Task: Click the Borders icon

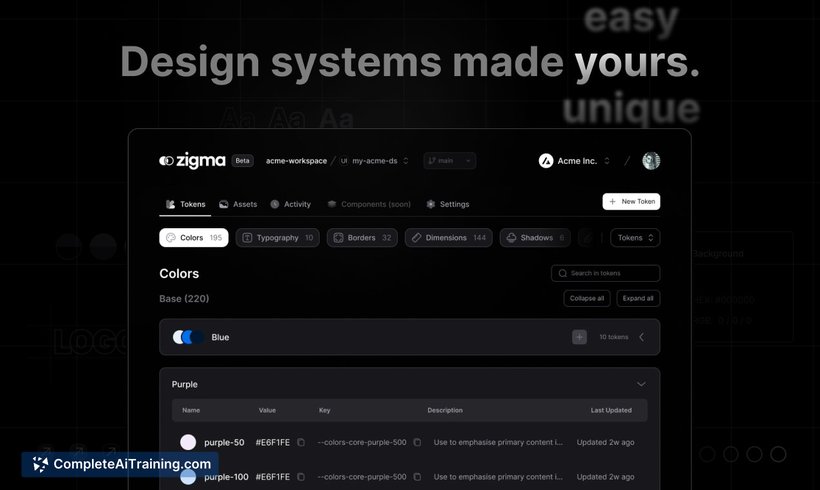Action: (x=338, y=237)
